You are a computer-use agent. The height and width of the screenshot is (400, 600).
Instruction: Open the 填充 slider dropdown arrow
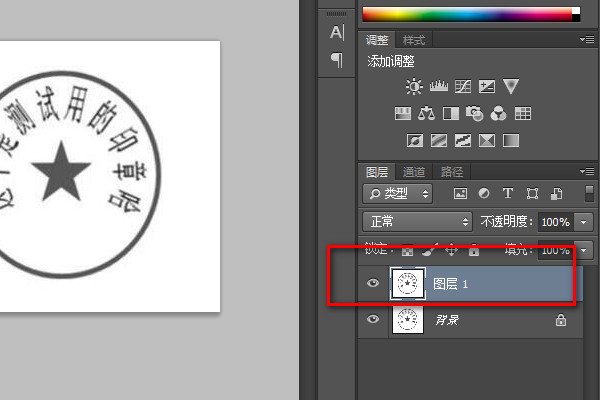coord(584,250)
